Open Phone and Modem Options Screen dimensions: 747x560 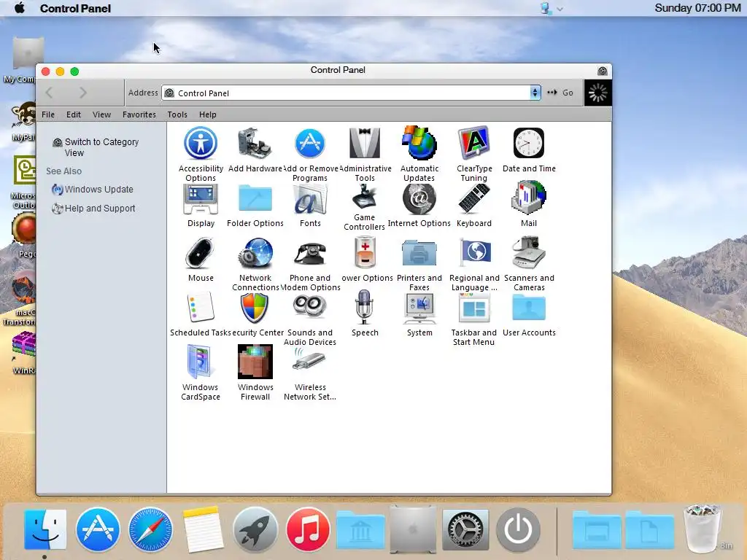pyautogui.click(x=309, y=253)
